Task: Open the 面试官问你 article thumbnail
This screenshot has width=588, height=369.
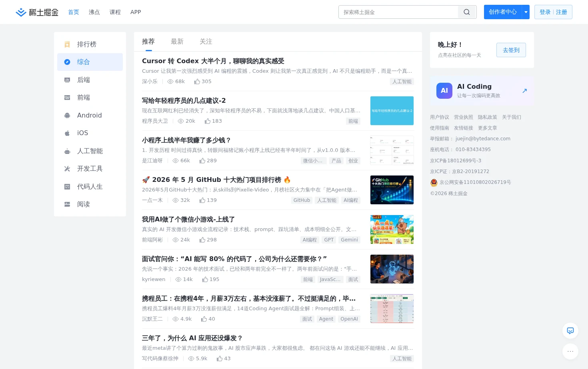Action: 392,269
